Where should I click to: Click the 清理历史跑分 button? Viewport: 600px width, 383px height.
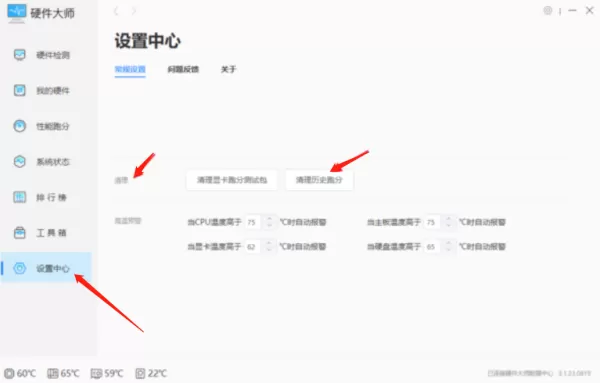click(x=319, y=180)
